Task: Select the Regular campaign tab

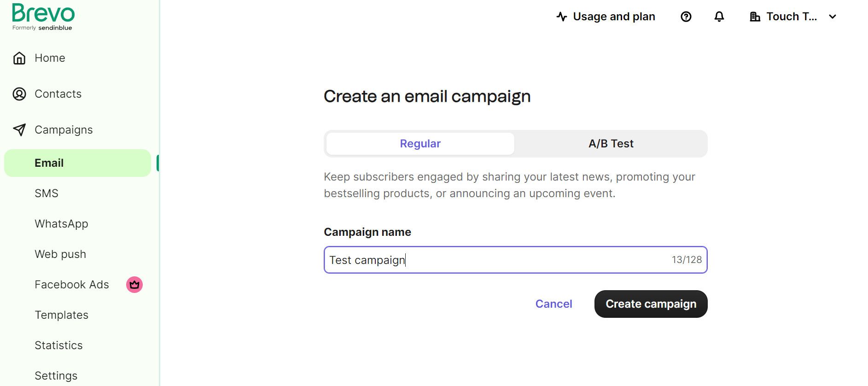Action: [420, 144]
